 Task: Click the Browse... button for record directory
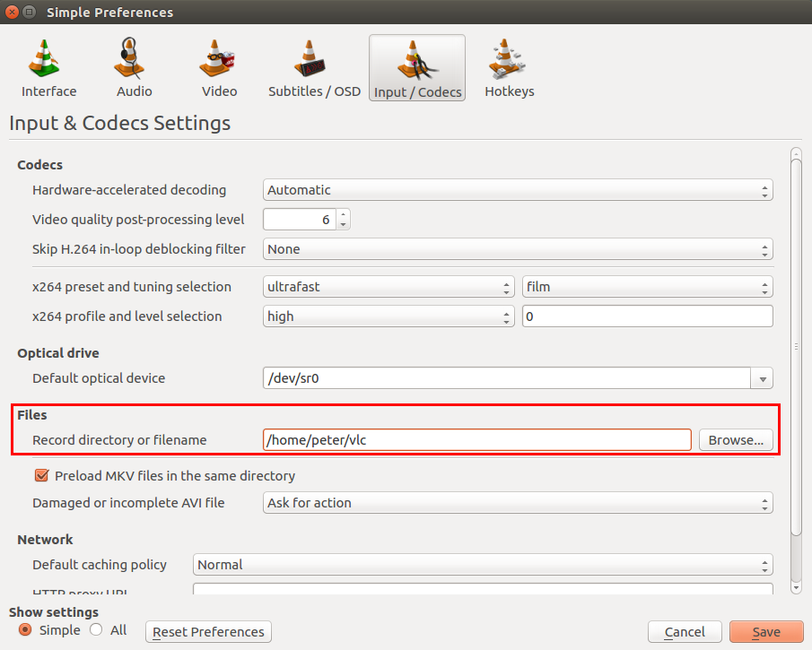(736, 440)
